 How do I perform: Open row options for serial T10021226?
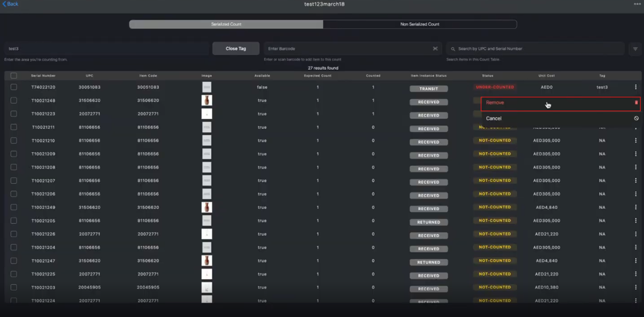(636, 234)
